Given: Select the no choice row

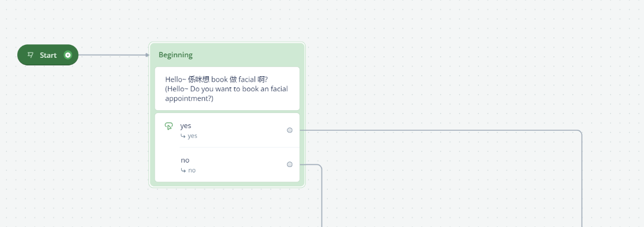Looking at the screenshot, I should pyautogui.click(x=227, y=164).
